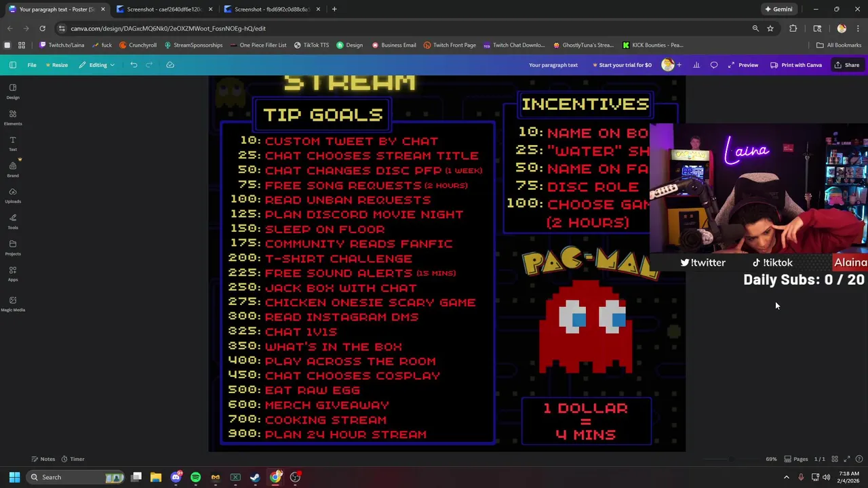The height and width of the screenshot is (488, 868).
Task: Select the Text tool in sidebar
Action: click(x=13, y=144)
